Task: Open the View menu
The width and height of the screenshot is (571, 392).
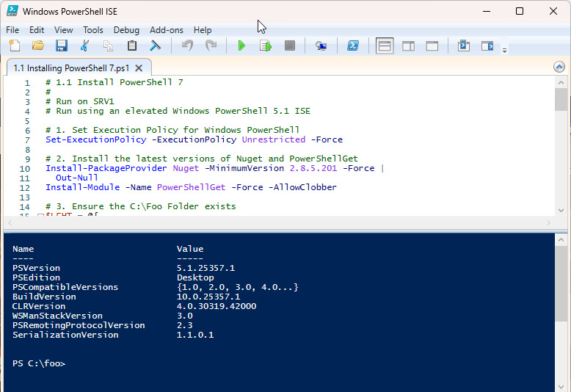Action: point(63,30)
